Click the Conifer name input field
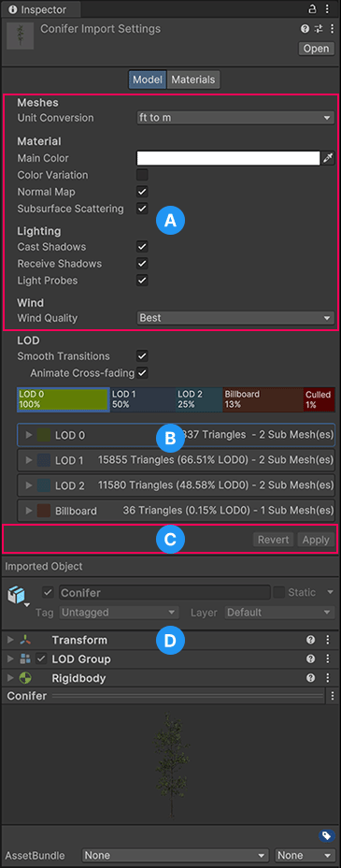This screenshot has width=341, height=868. 163,592
